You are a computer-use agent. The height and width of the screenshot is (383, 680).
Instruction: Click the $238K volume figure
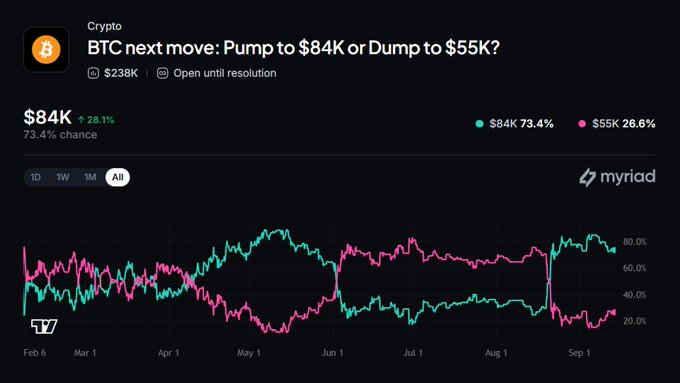pos(121,73)
